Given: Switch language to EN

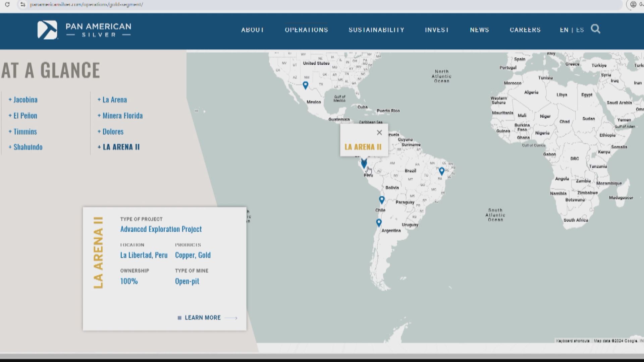Looking at the screenshot, I should point(564,30).
